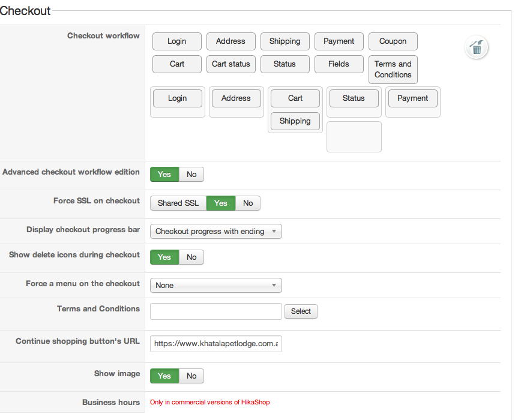This screenshot has width=515, height=420.
Task: Expand Force a menu on checkout dropdown
Action: pyautogui.click(x=216, y=286)
